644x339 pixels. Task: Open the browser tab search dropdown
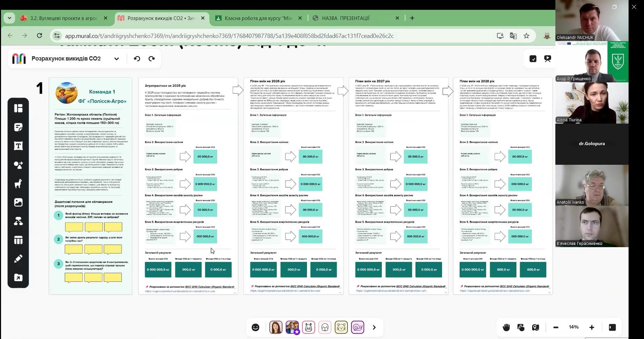tap(9, 18)
